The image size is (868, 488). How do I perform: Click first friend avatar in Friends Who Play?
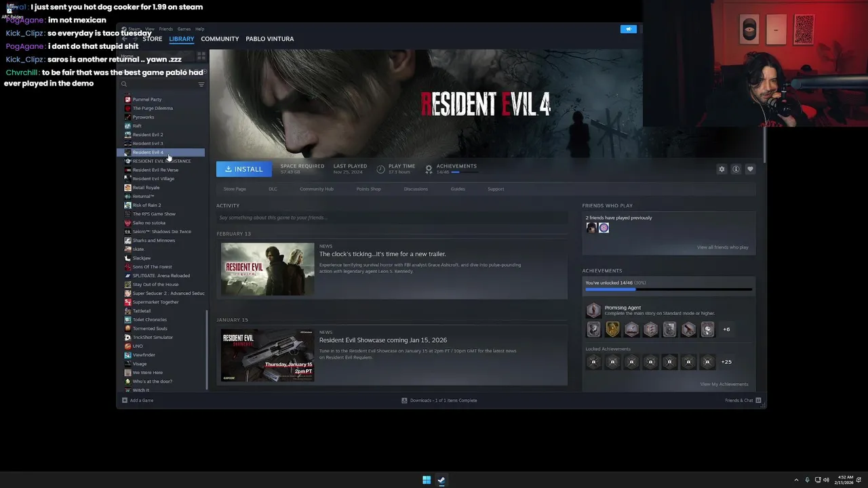click(591, 228)
